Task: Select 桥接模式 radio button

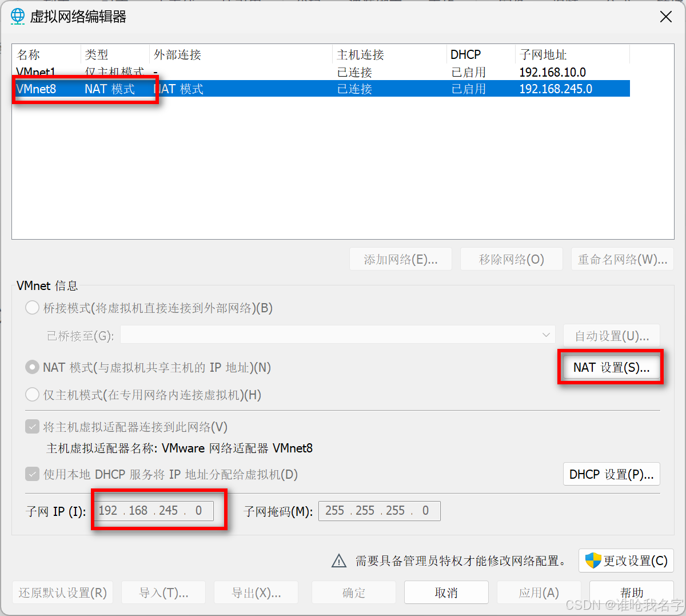Action: tap(33, 308)
